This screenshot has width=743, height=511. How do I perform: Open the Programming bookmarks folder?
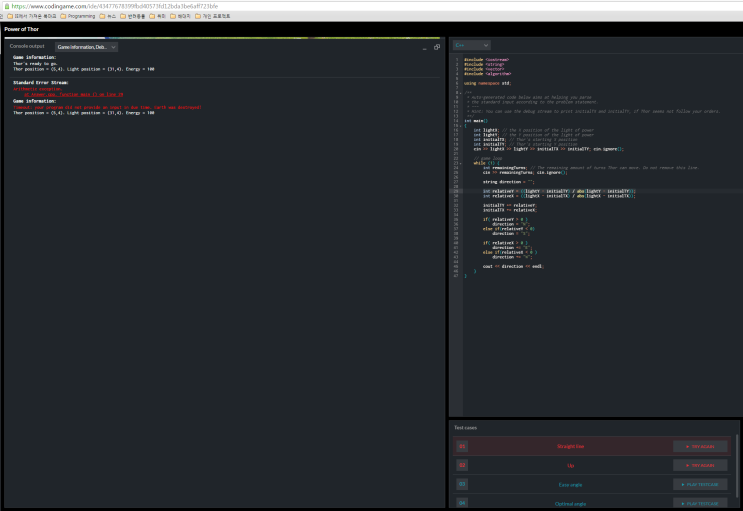tap(78, 16)
